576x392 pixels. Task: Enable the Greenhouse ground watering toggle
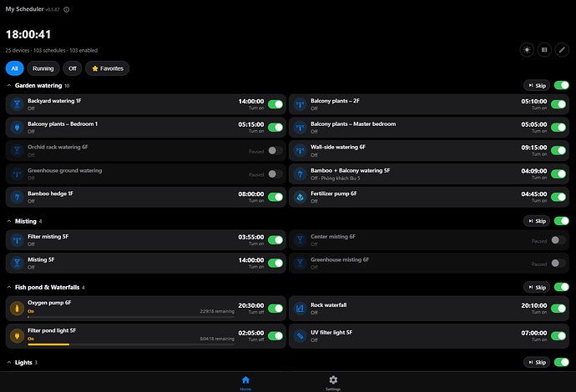click(x=275, y=174)
